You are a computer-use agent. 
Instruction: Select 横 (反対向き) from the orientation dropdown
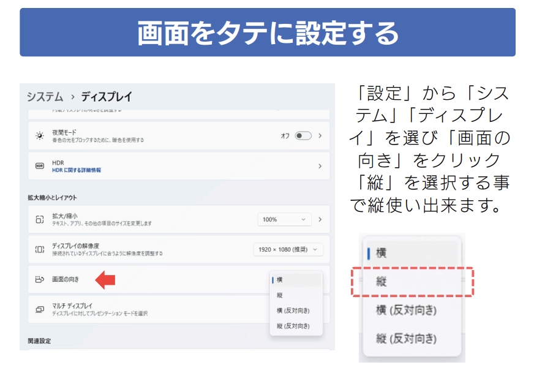point(296,311)
